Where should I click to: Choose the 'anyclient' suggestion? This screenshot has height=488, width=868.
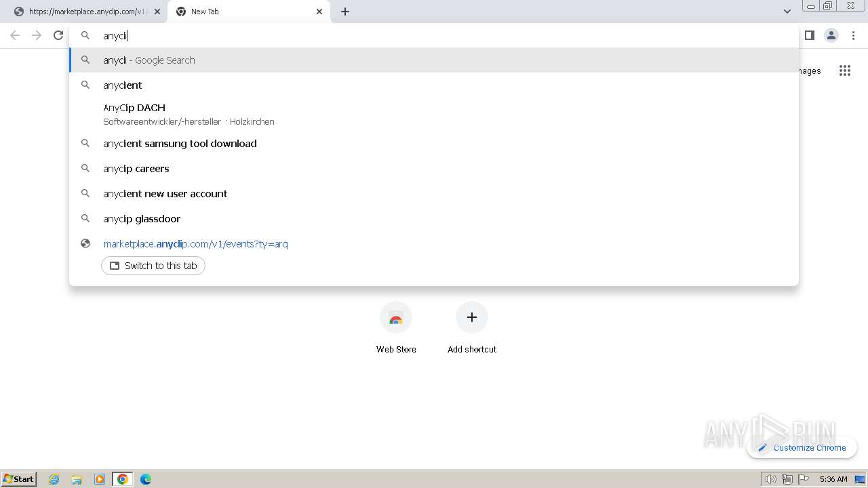pyautogui.click(x=434, y=85)
